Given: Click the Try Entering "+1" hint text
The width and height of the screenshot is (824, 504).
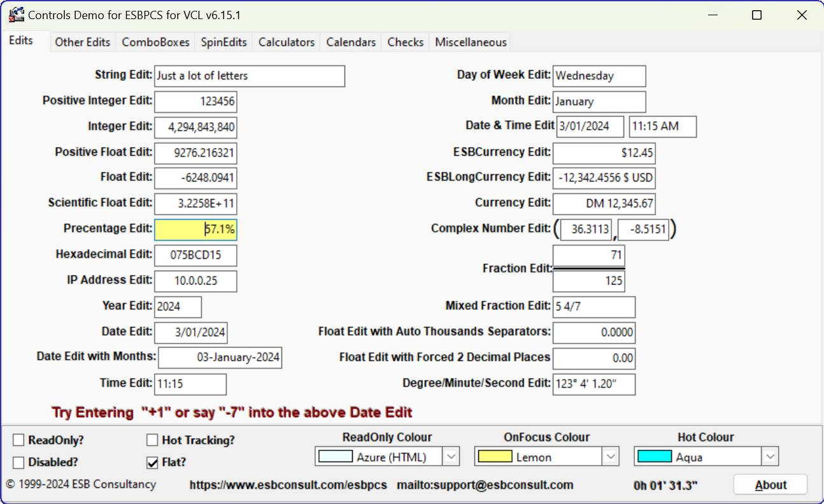Looking at the screenshot, I should click(x=232, y=412).
